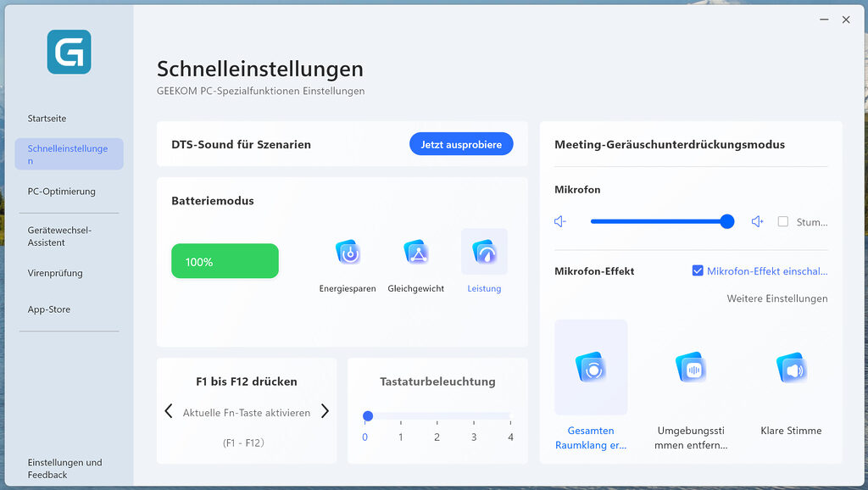The image size is (868, 490).
Task: Select the Energiesparen battery mode icon
Action: pyautogui.click(x=348, y=252)
